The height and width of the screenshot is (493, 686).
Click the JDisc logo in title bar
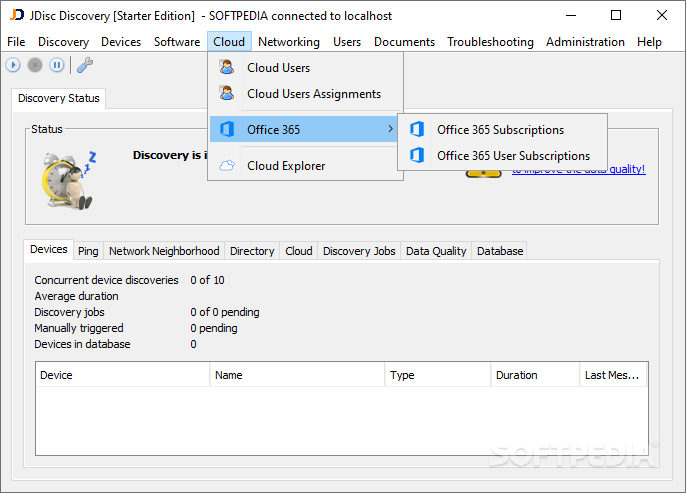coord(17,15)
